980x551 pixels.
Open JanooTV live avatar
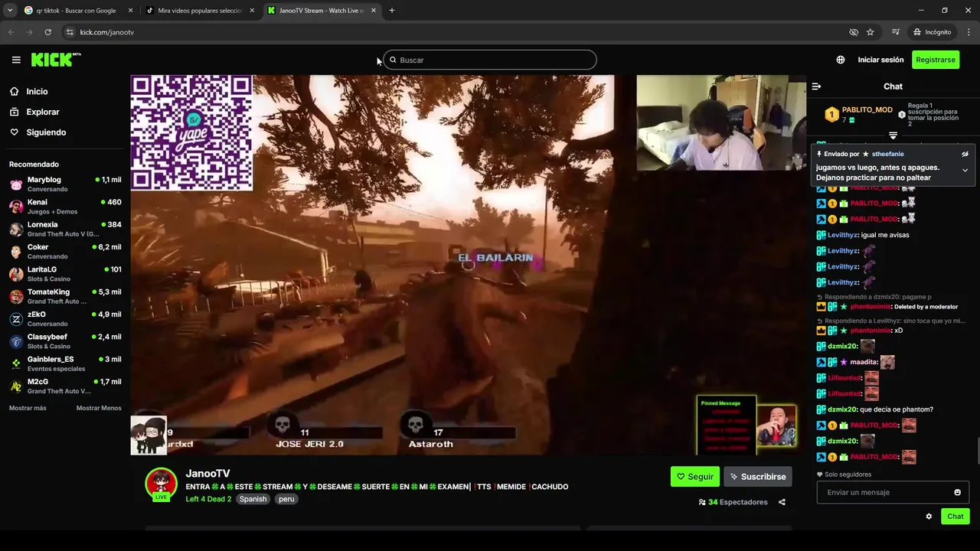point(161,484)
